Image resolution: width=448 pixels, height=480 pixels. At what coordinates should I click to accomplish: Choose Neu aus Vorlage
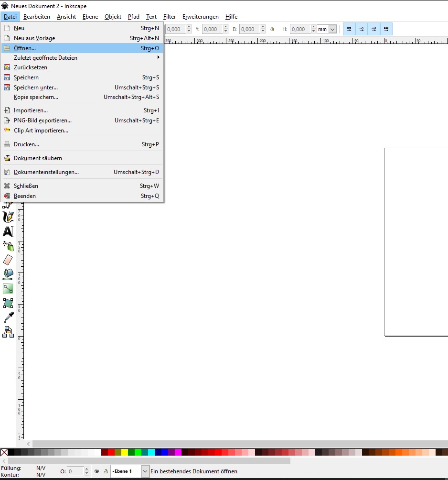point(82,38)
